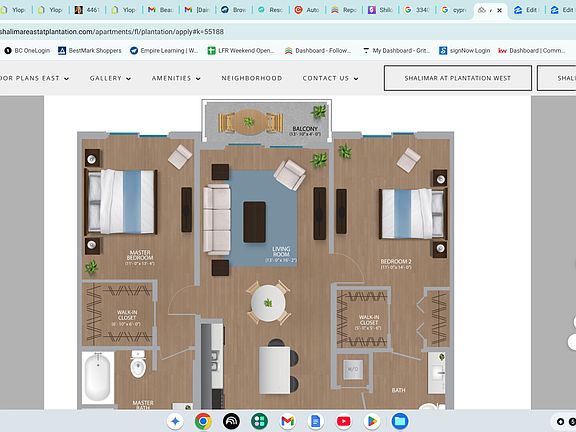Open Google Docs from the shelf
The width and height of the screenshot is (576, 432).
point(316,421)
